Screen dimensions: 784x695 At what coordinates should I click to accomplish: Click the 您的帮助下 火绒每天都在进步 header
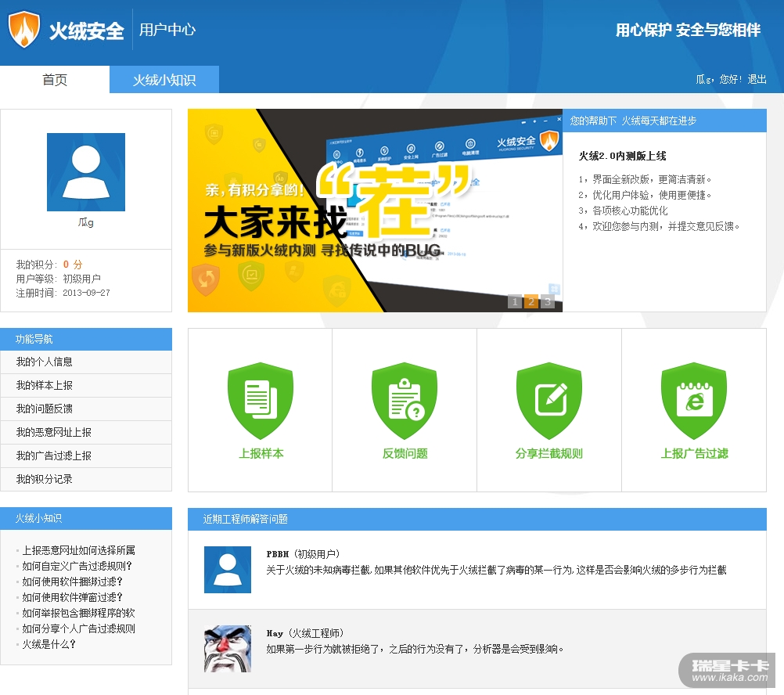click(664, 121)
